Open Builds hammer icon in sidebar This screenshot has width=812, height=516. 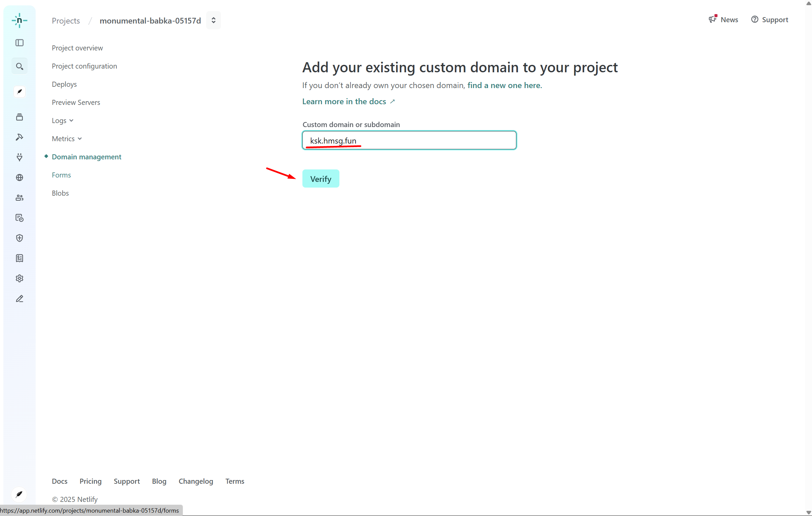[19, 137]
